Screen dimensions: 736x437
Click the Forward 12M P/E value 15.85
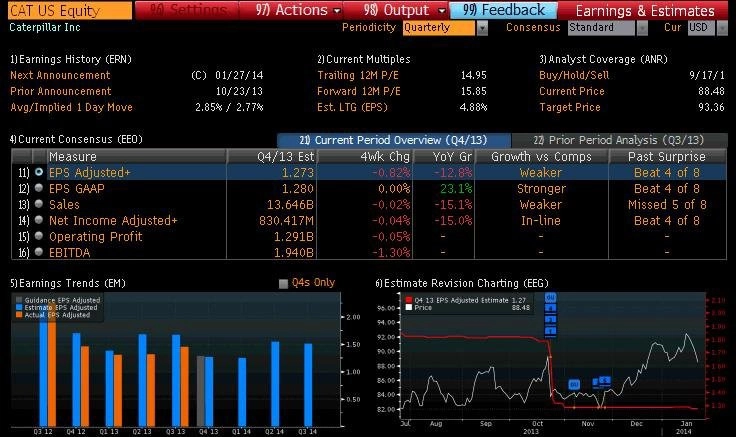[x=474, y=91]
